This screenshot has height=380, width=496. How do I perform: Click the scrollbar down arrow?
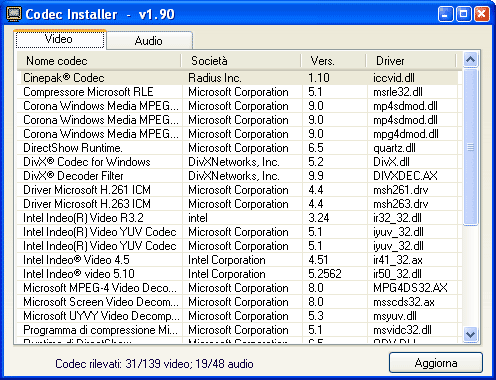pyautogui.click(x=470, y=334)
